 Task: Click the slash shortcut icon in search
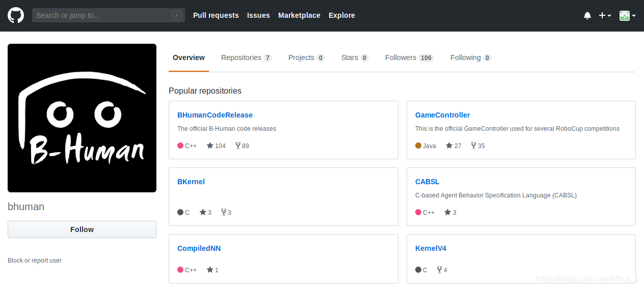click(177, 15)
